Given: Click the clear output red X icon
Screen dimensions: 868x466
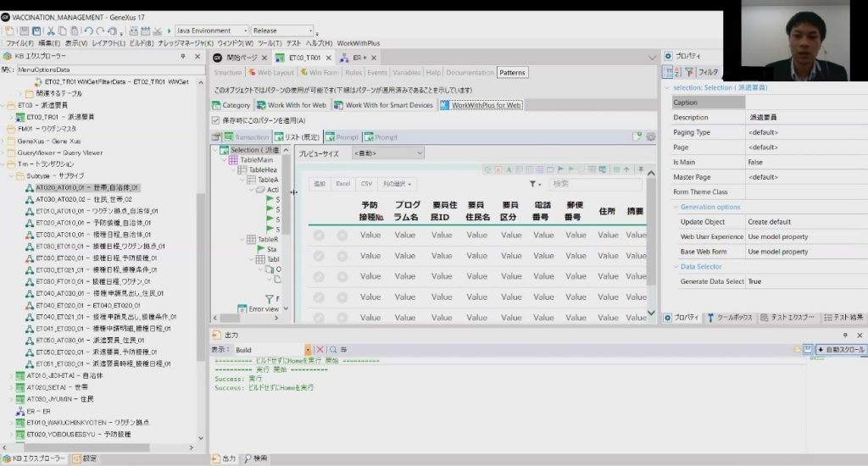Looking at the screenshot, I should point(320,350).
